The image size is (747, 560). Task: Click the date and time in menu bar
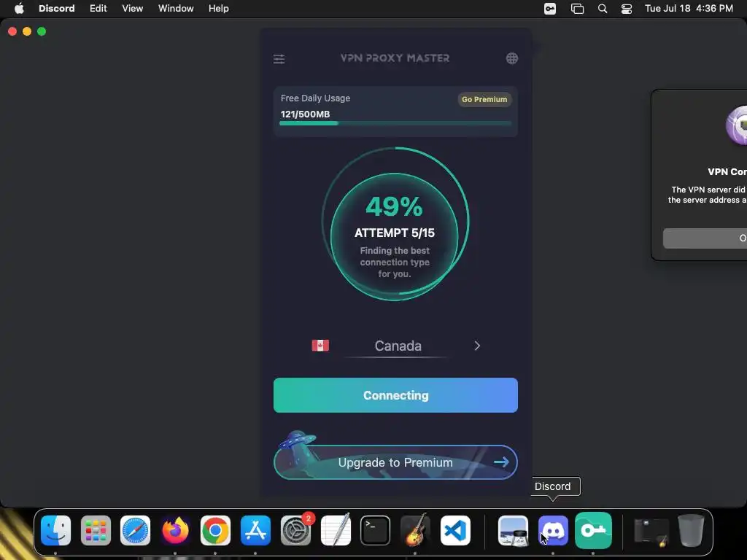pos(689,9)
